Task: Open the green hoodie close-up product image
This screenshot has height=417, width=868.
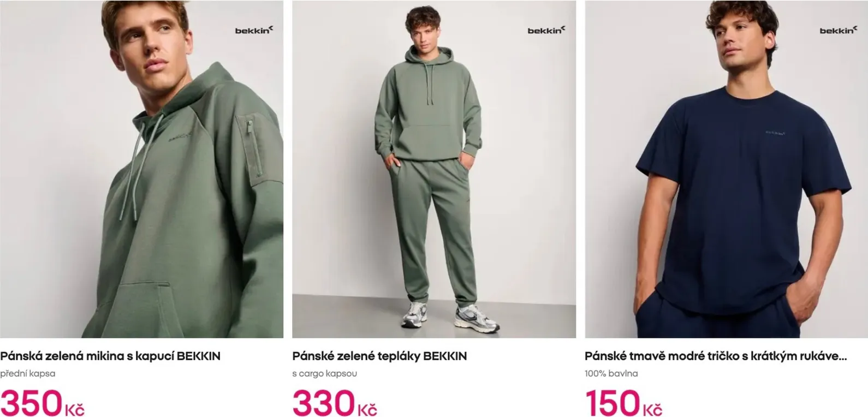Action: pos(141,169)
